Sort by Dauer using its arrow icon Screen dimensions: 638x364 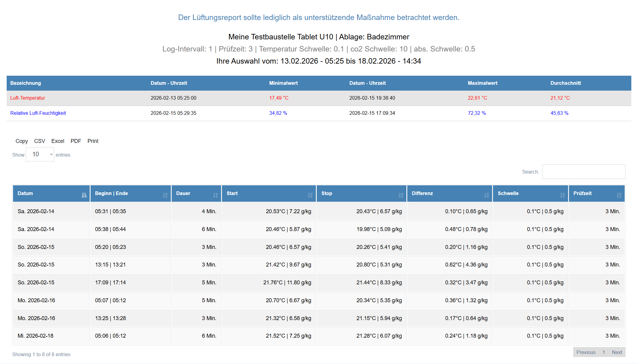pyautogui.click(x=215, y=195)
